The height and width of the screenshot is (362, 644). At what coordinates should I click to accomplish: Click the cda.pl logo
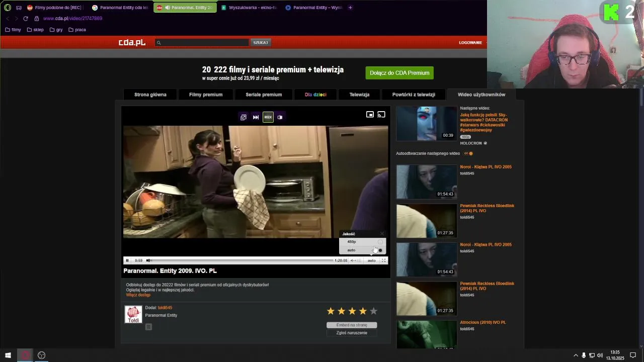point(132,43)
